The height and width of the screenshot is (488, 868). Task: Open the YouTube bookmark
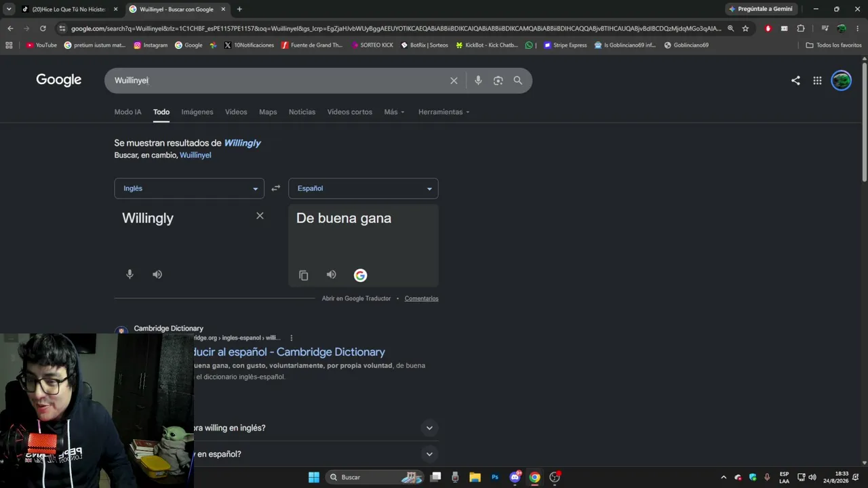[41, 45]
